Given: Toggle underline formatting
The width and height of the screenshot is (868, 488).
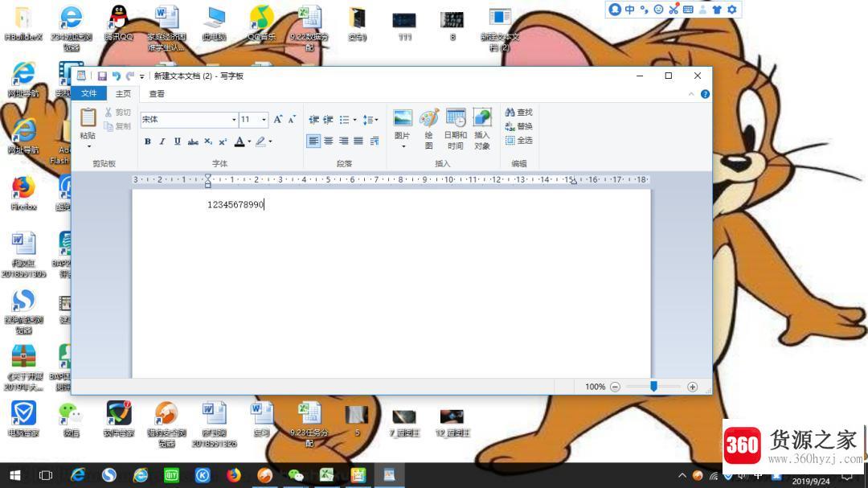Looking at the screenshot, I should coord(177,141).
